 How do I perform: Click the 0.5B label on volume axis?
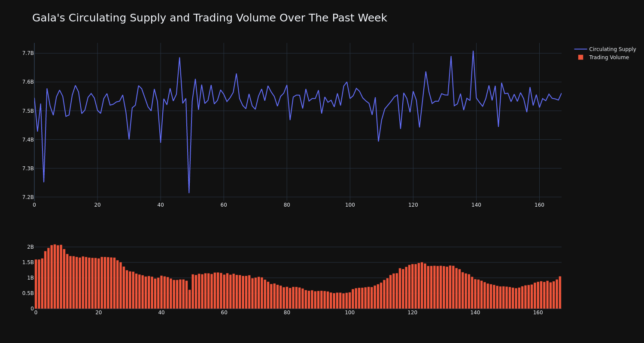28,293
